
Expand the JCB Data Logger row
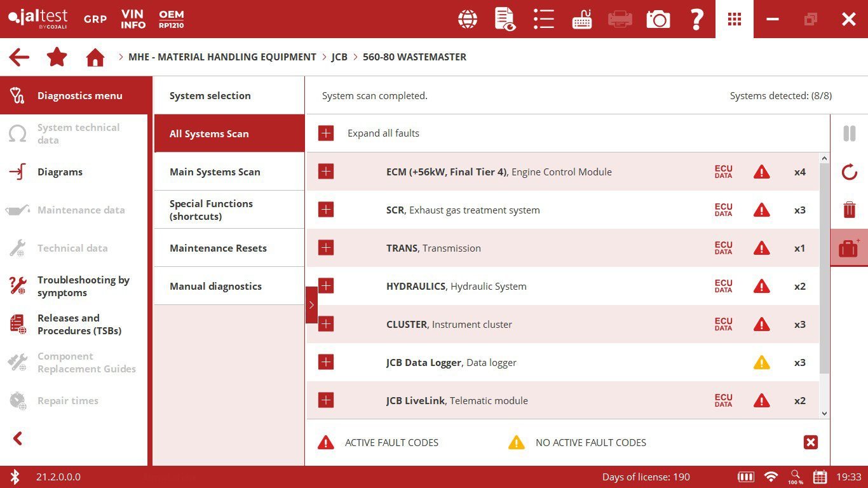[x=326, y=362]
